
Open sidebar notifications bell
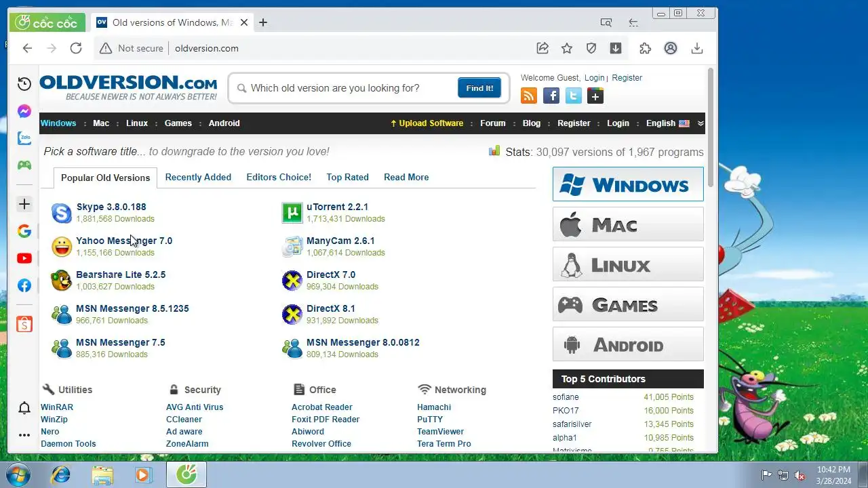pos(24,408)
